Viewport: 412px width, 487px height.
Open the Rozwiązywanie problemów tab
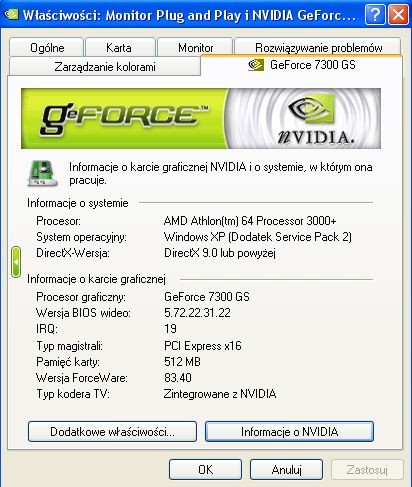click(x=318, y=48)
